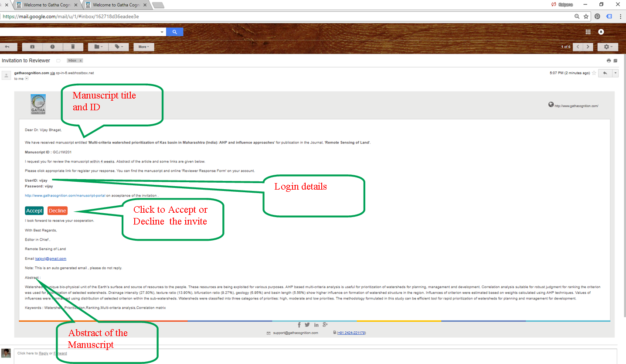The height and width of the screenshot is (364, 626).
Task: Report this email as spam
Action: point(52,47)
